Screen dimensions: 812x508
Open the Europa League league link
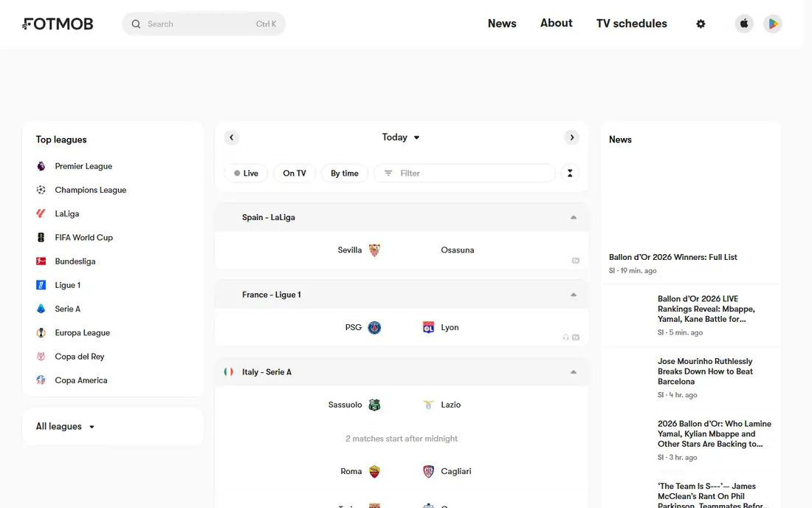[83, 333]
